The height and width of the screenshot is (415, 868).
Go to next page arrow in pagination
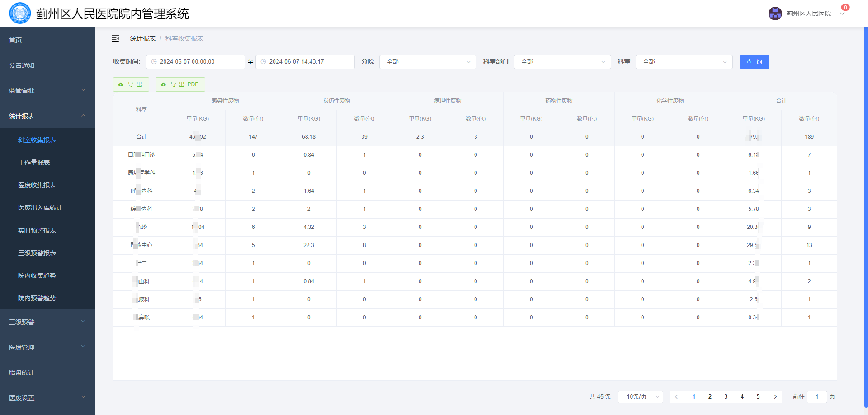point(775,396)
